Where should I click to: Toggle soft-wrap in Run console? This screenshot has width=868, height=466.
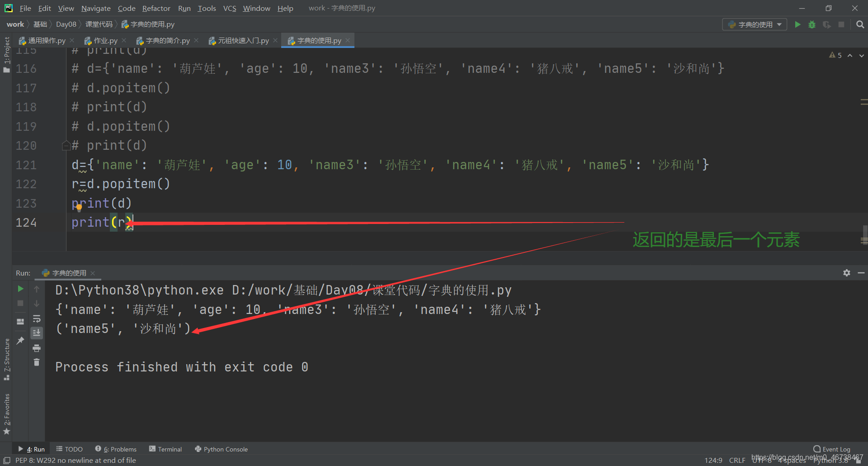coord(37,319)
